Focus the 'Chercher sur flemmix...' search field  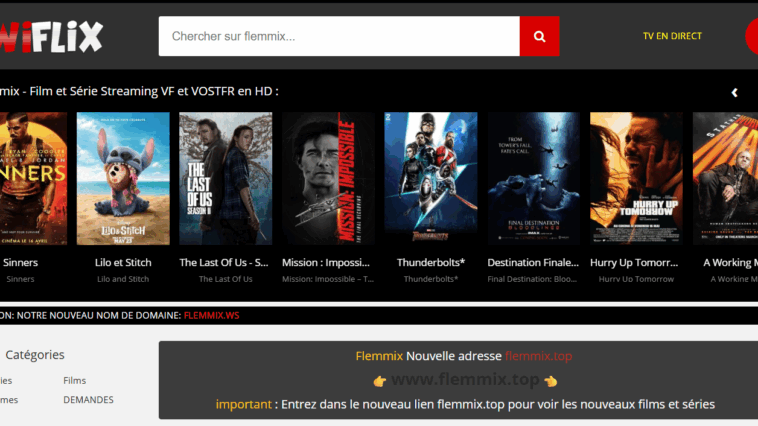[x=339, y=36]
